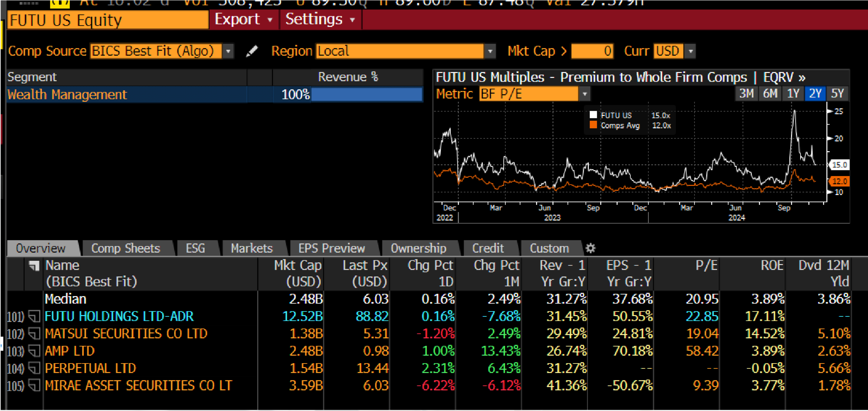Image resolution: width=868 pixels, height=411 pixels.
Task: Switch the chart range to 5Y
Action: tap(838, 94)
